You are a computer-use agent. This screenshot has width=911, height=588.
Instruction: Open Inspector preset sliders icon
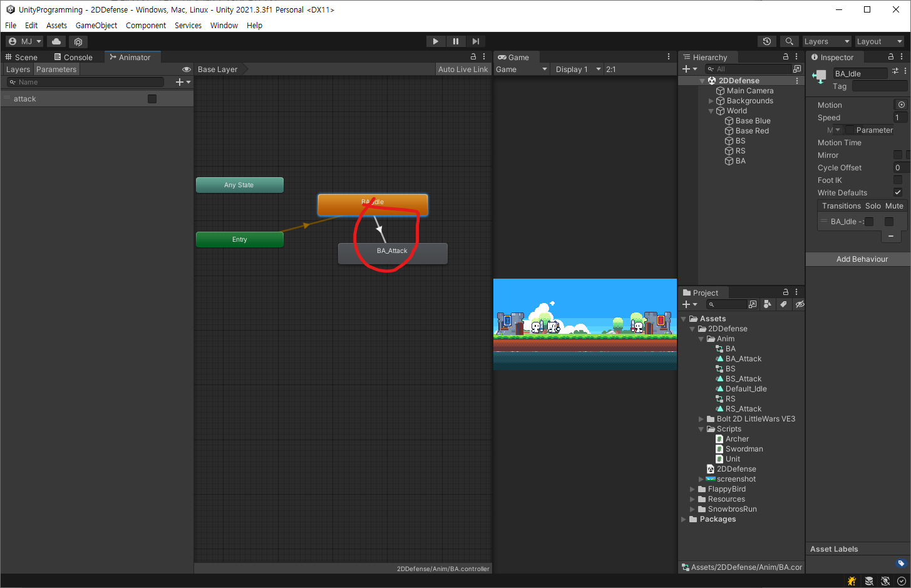pos(895,71)
